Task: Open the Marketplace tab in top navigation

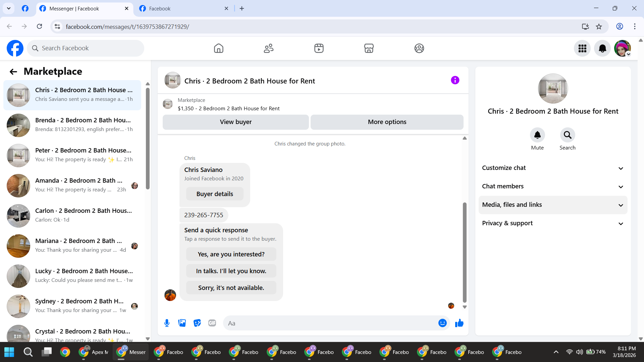Action: 369,49
